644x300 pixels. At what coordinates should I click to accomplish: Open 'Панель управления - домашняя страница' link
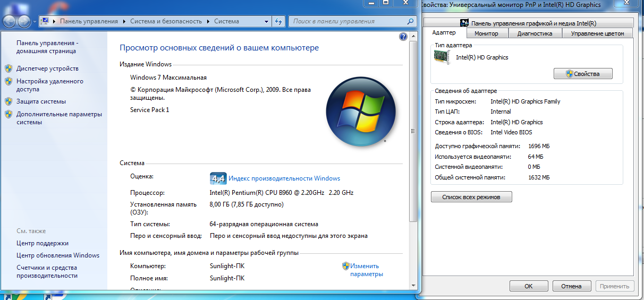pos(46,47)
